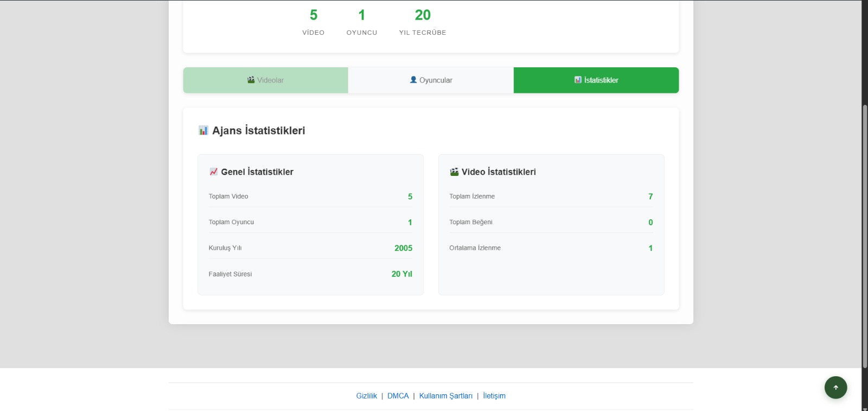Click the person icon in the Oyuncular tab
868x411 pixels.
tap(413, 80)
